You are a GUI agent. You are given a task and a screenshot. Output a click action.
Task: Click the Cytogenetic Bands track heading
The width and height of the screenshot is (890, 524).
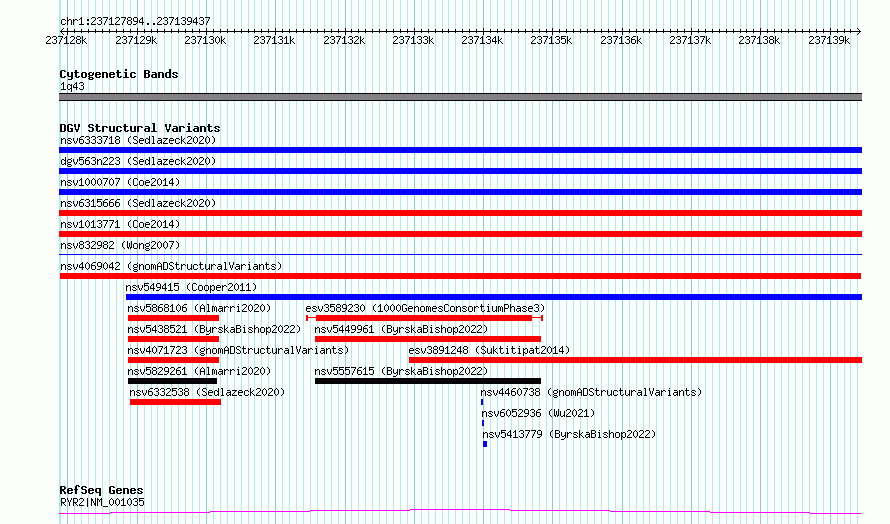point(119,74)
